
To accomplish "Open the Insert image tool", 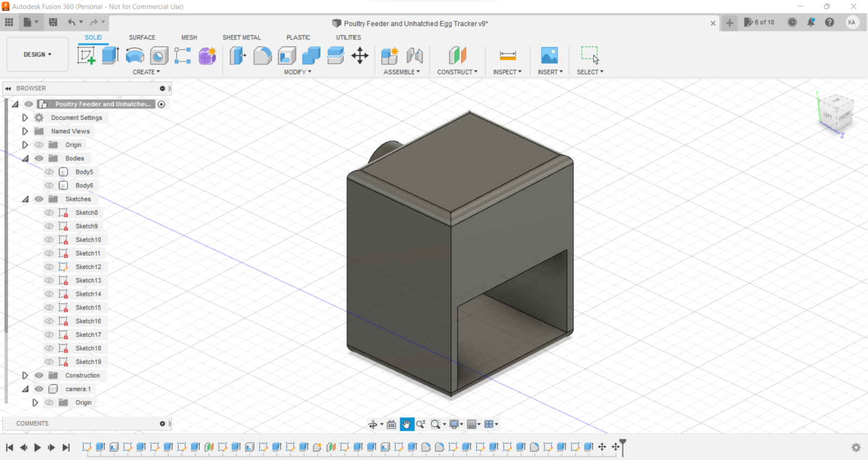I will [x=549, y=55].
